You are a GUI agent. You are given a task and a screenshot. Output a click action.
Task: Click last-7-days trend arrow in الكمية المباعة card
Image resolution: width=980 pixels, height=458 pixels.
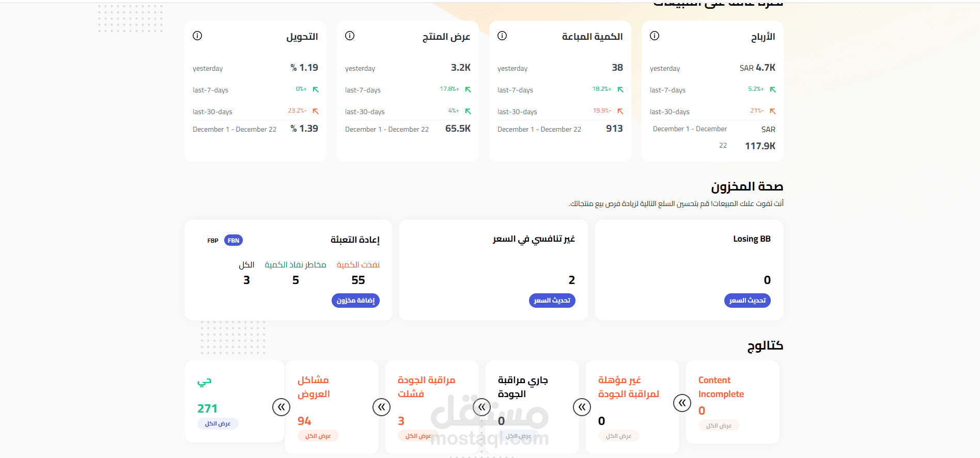[620, 89]
